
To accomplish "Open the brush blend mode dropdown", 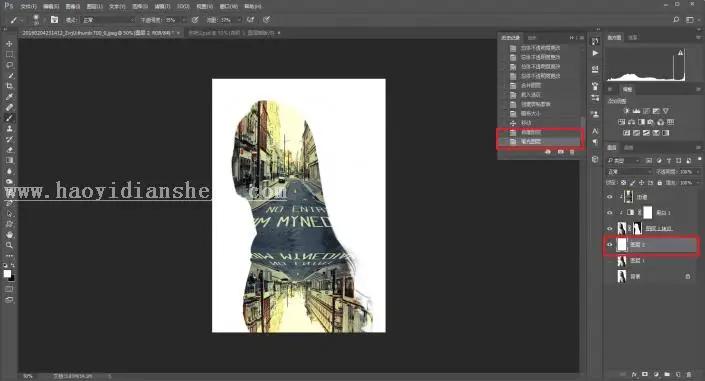I will [108, 20].
